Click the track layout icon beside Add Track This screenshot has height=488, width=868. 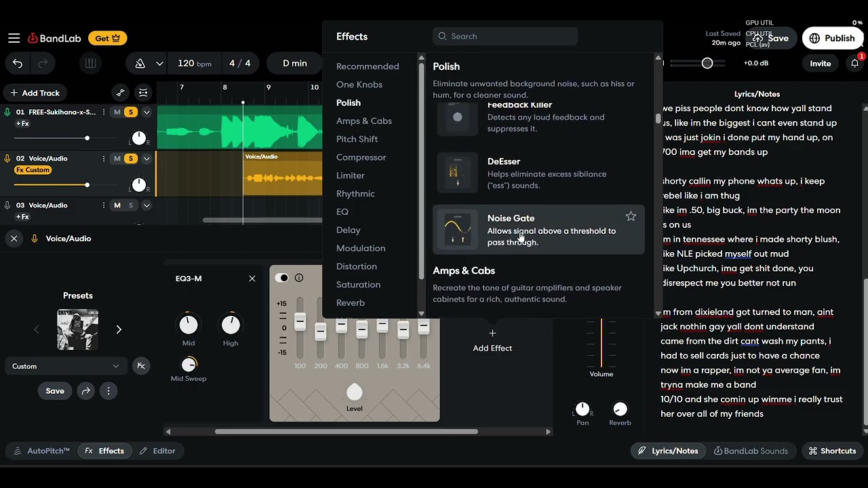click(x=143, y=93)
